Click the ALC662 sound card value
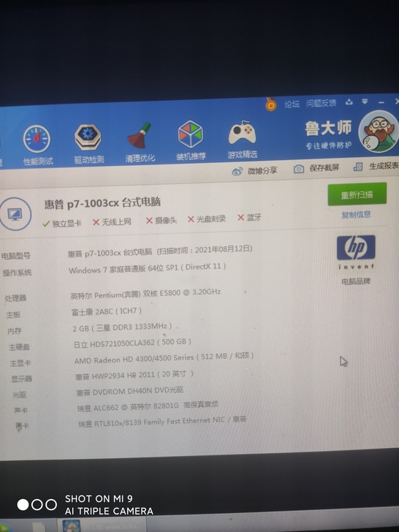Viewport: 399px width, 532px height. coord(148,406)
